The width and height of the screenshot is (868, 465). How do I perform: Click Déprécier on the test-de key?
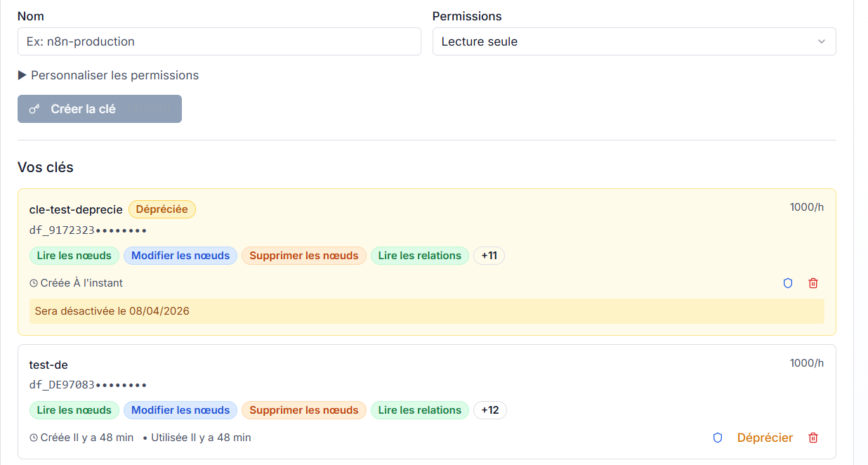pos(765,438)
